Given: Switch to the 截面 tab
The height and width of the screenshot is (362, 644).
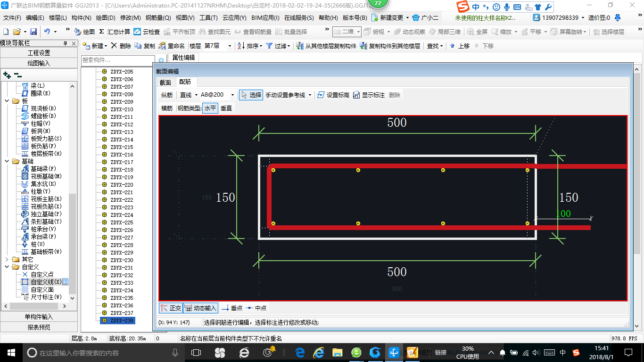Looking at the screenshot, I should point(165,82).
